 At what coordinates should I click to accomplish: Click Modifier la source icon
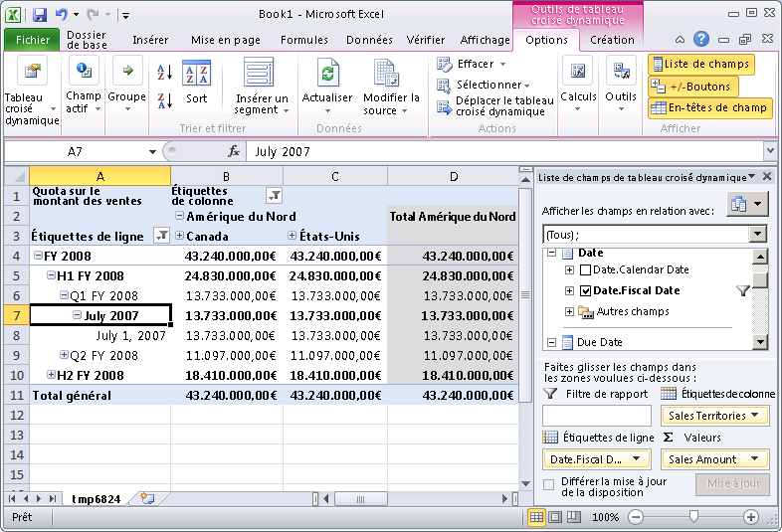coord(386,74)
